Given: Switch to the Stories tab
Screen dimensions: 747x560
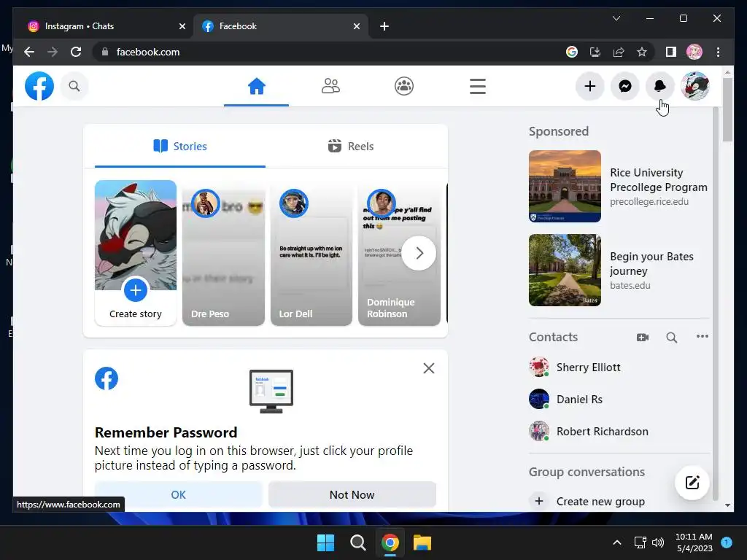Looking at the screenshot, I should pyautogui.click(x=180, y=146).
